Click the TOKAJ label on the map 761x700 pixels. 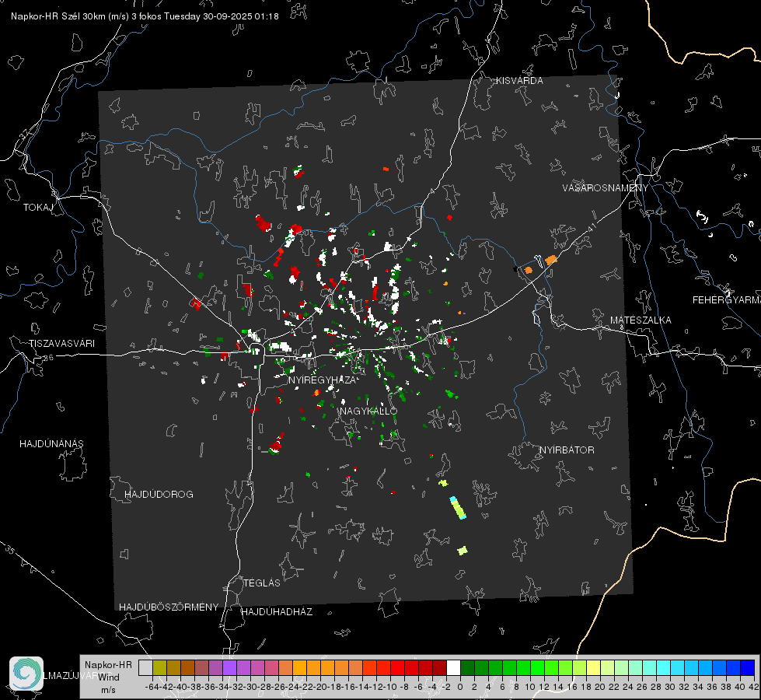(37, 208)
